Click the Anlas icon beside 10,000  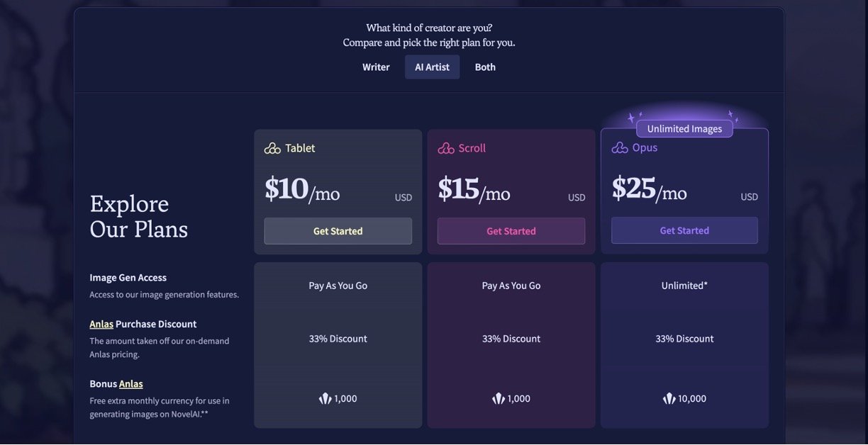[669, 399]
